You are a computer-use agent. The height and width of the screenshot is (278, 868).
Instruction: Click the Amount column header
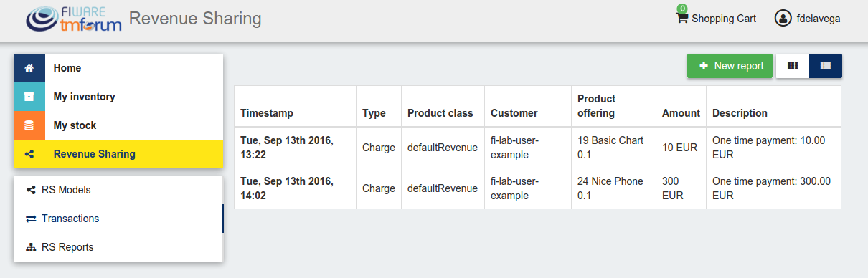681,113
